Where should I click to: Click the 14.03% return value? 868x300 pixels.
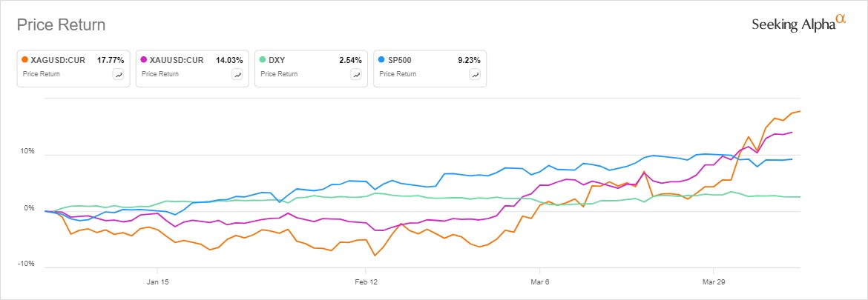229,59
